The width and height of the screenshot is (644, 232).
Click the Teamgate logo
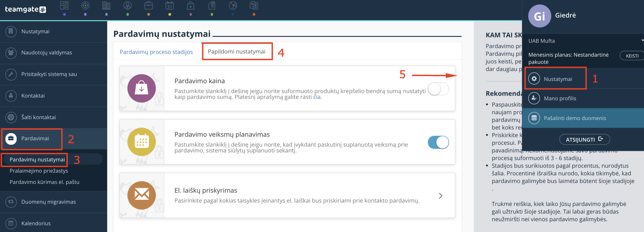click(x=25, y=10)
